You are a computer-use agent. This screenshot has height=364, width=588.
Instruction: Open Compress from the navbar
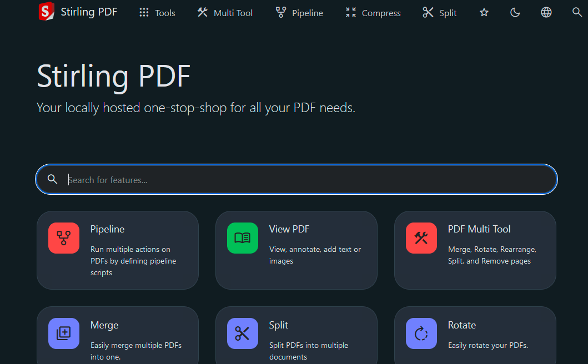tap(373, 13)
